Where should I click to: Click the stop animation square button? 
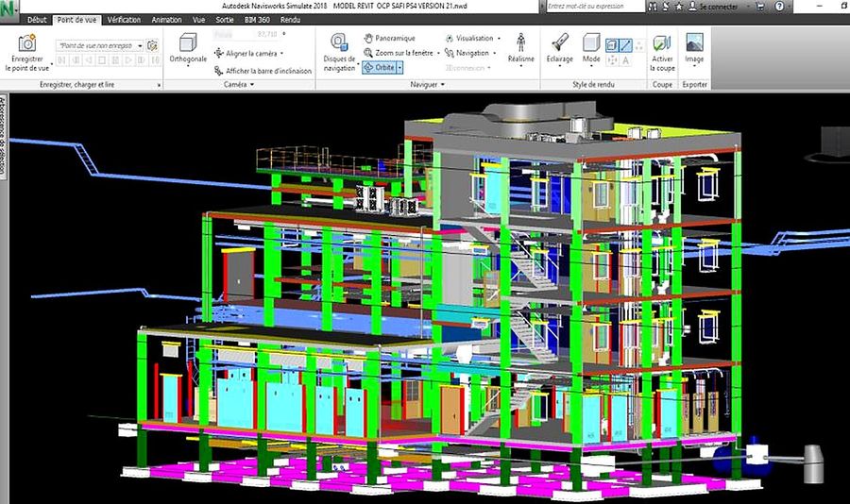pyautogui.click(x=101, y=60)
